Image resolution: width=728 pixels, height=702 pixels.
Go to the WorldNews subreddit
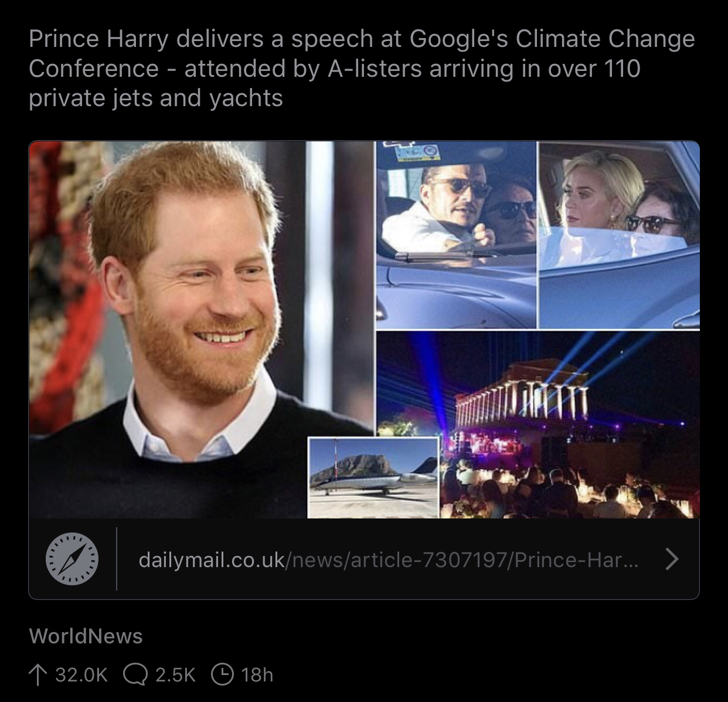click(x=86, y=636)
